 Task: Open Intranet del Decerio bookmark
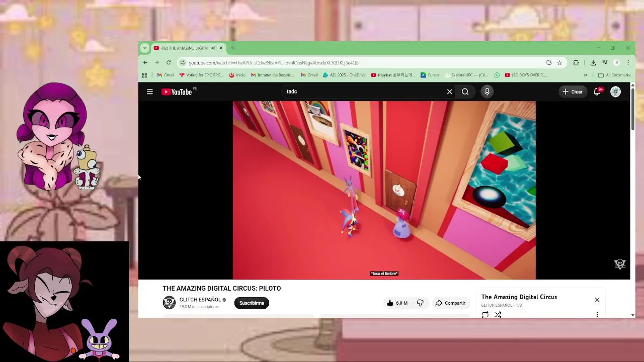click(272, 75)
